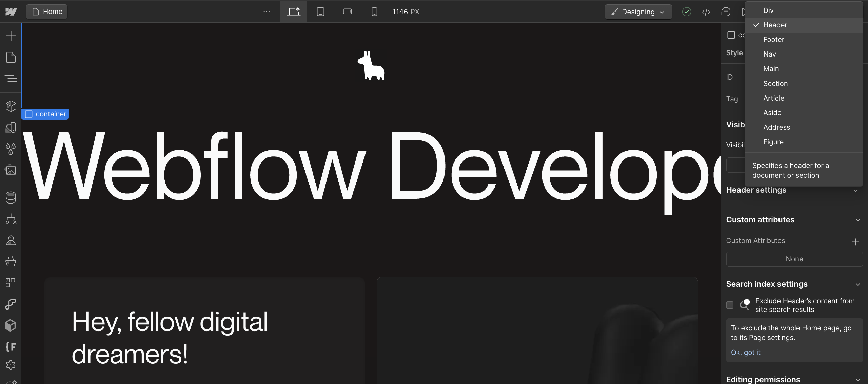
Task: Open the Navigator panel
Action: [11, 79]
